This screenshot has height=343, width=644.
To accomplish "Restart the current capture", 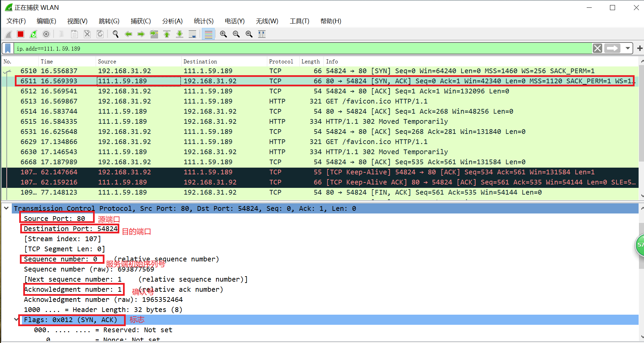I will (33, 34).
